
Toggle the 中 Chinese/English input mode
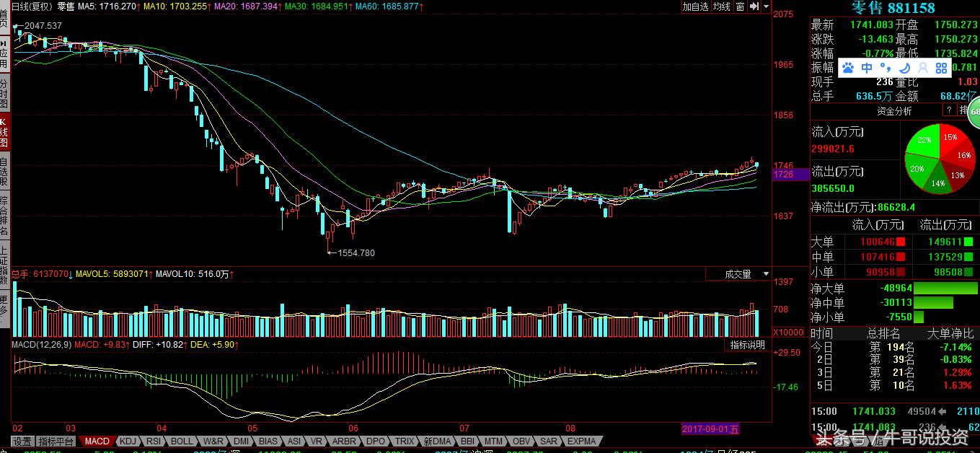tap(868, 68)
